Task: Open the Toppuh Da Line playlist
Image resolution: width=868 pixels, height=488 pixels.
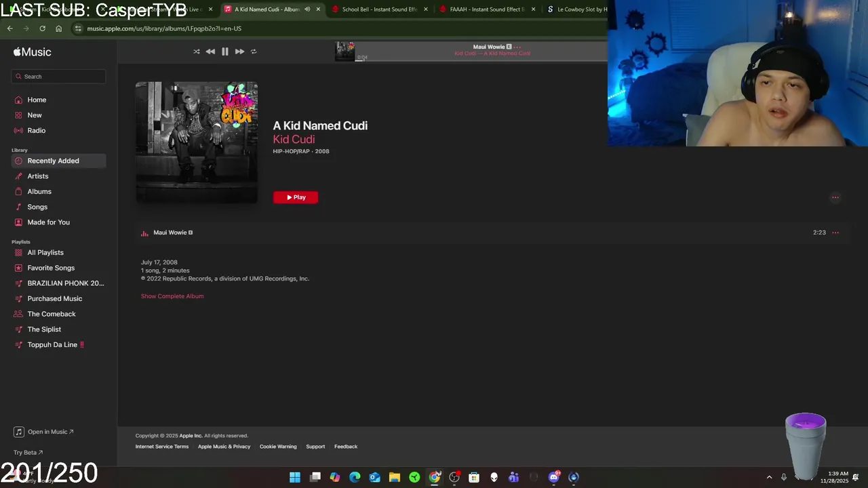Action: 54,345
